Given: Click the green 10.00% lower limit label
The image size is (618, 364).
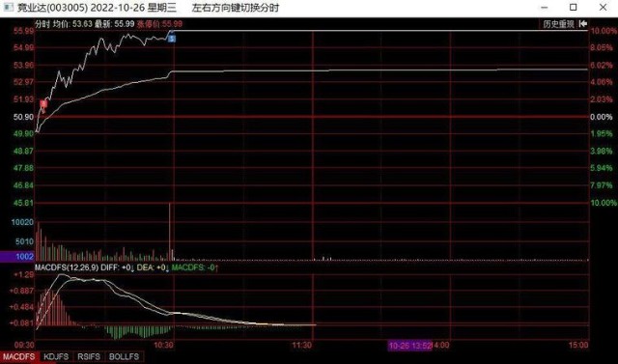Looking at the screenshot, I should tap(604, 203).
